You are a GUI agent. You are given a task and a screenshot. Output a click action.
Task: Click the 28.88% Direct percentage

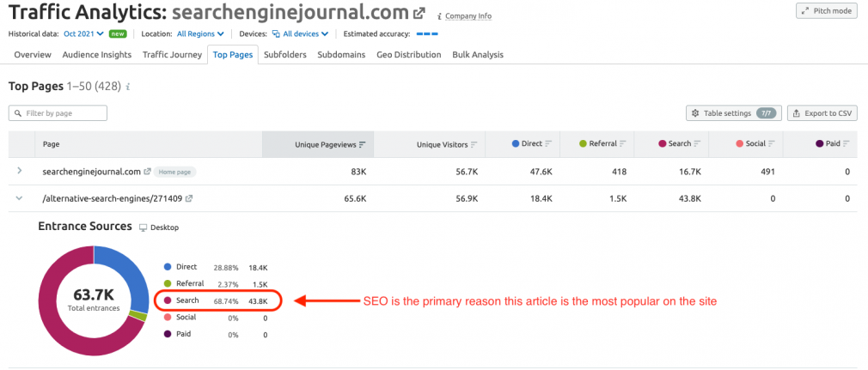click(226, 268)
